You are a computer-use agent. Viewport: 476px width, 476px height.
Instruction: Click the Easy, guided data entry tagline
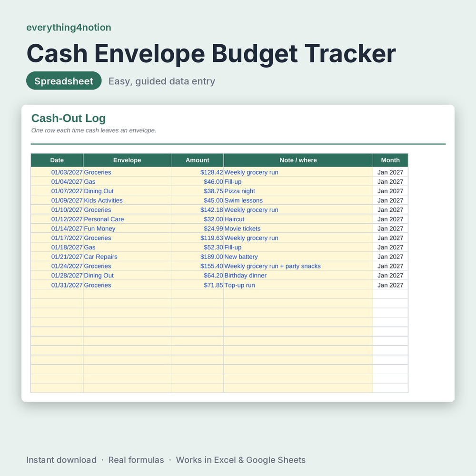(x=162, y=81)
